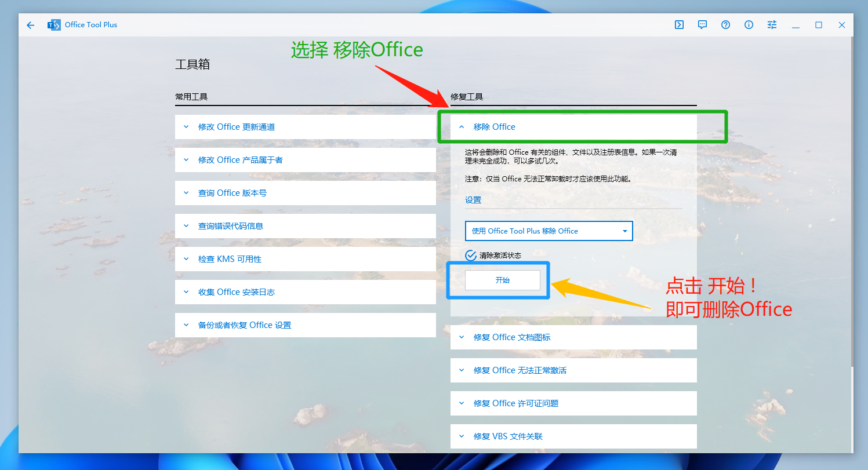
Task: Expand 查询错误代码信息
Action: tap(306, 226)
